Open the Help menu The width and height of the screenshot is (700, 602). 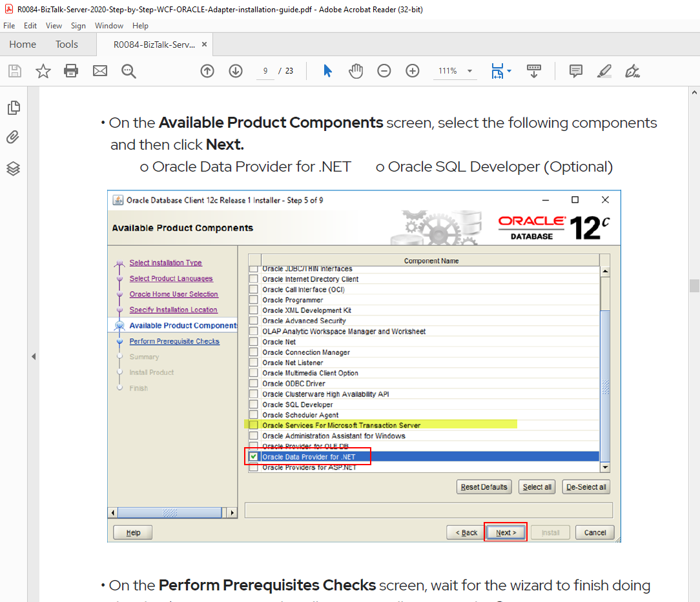pos(140,26)
